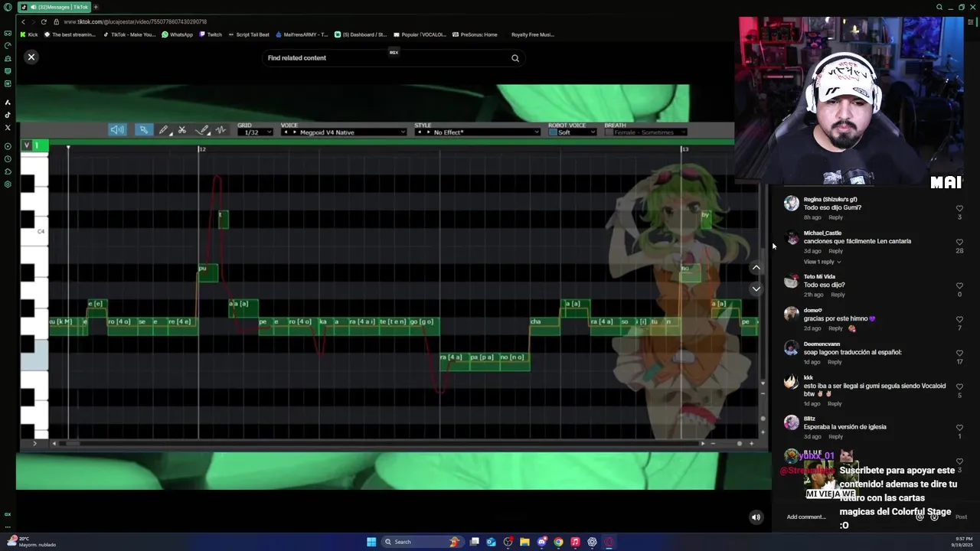This screenshot has height=551, width=980.
Task: Click the taskbar Search box
Action: click(423, 542)
